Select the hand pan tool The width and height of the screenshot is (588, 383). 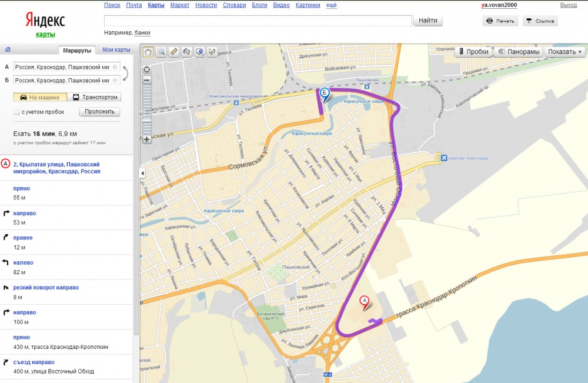coord(148,52)
